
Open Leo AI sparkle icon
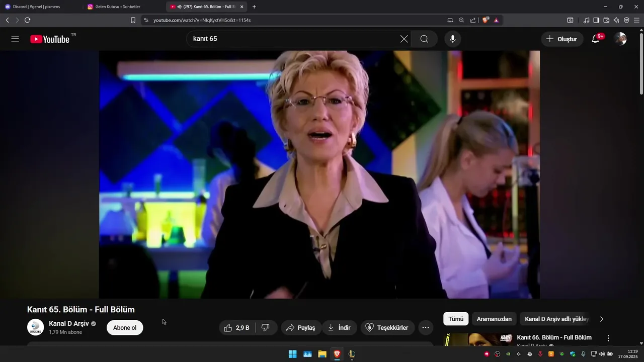[616, 20]
